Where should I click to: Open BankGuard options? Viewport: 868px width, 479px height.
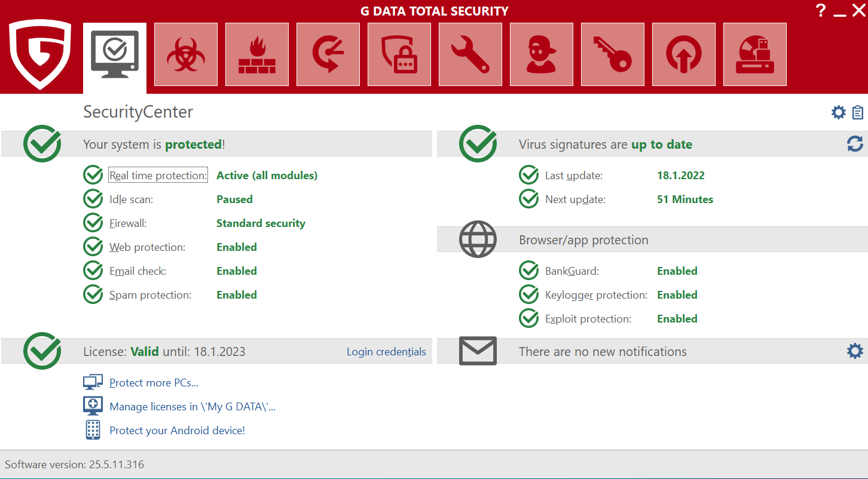pos(572,271)
